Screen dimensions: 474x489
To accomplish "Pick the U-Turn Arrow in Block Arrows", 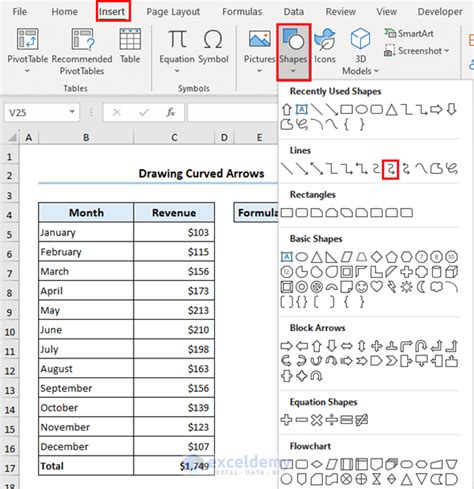I will [421, 346].
